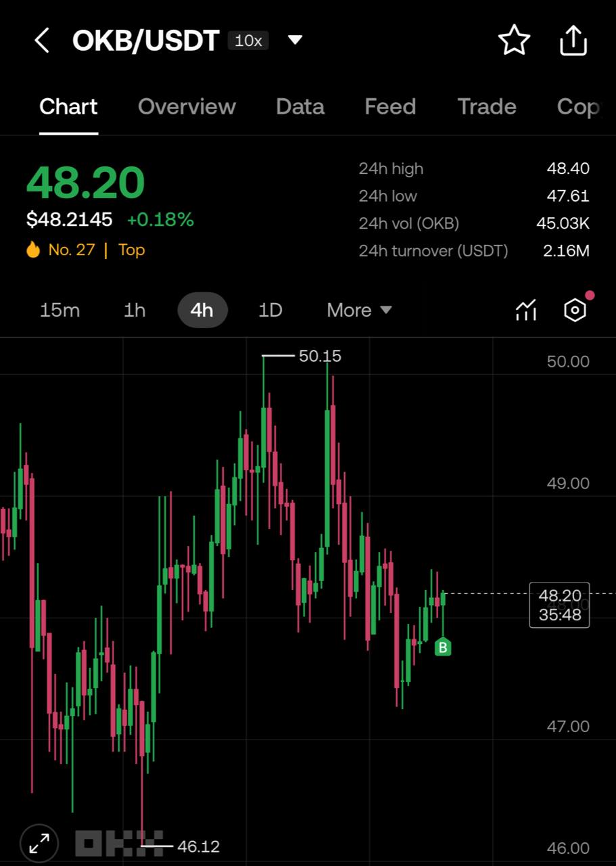Switch to the Copy tab
This screenshot has height=866, width=616.
coord(579,107)
